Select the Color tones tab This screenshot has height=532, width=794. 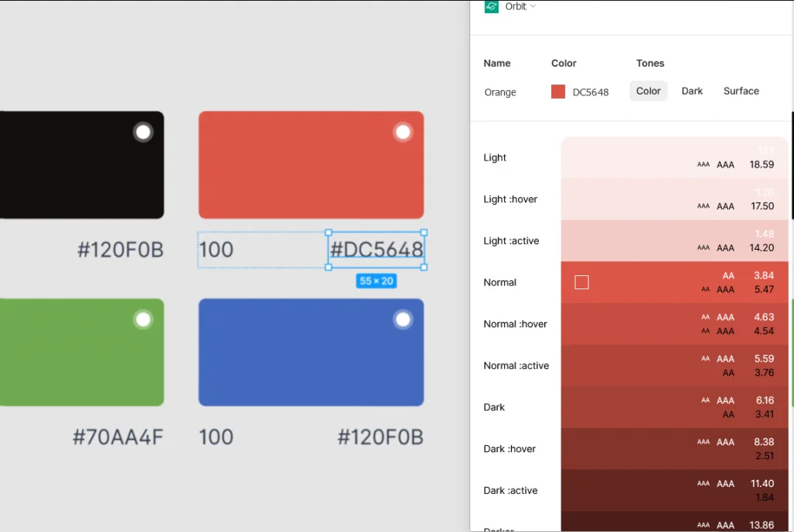click(x=648, y=91)
